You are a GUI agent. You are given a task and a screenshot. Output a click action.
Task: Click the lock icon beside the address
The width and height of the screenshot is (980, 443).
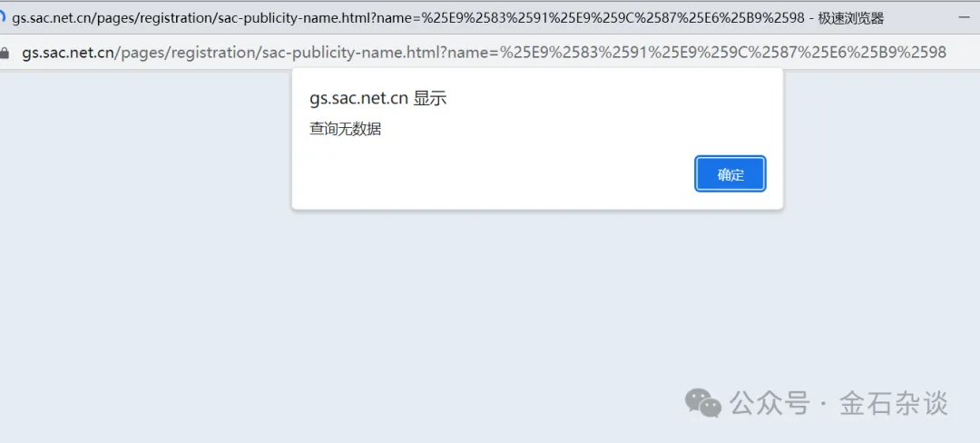(x=5, y=54)
